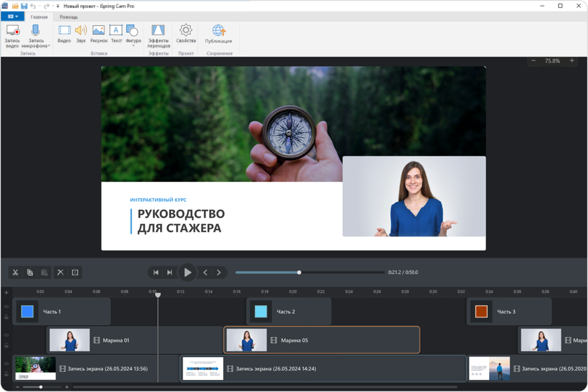This screenshot has width=588, height=392.
Task: Copy the selected clip
Action: coord(30,272)
